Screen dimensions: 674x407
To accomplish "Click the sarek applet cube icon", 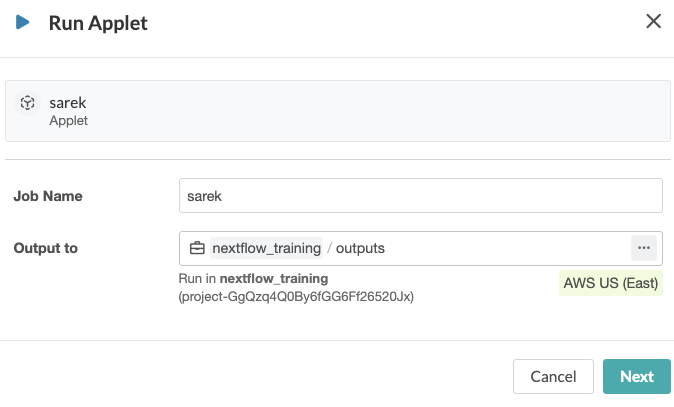I will [x=28, y=103].
